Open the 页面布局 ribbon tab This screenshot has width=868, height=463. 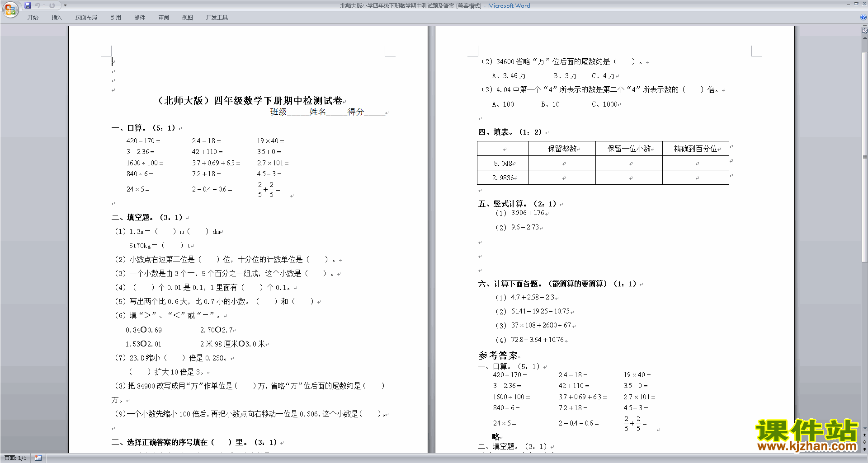click(x=86, y=18)
